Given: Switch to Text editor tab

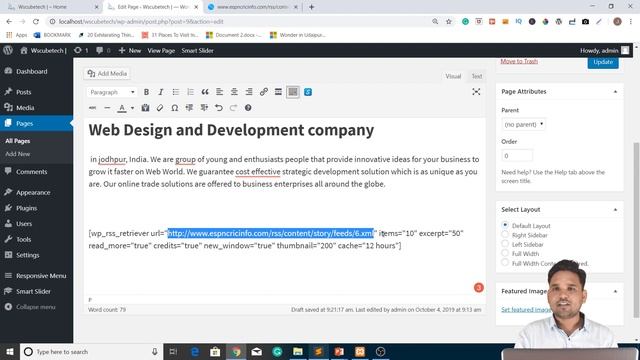Looking at the screenshot, I should 477,76.
